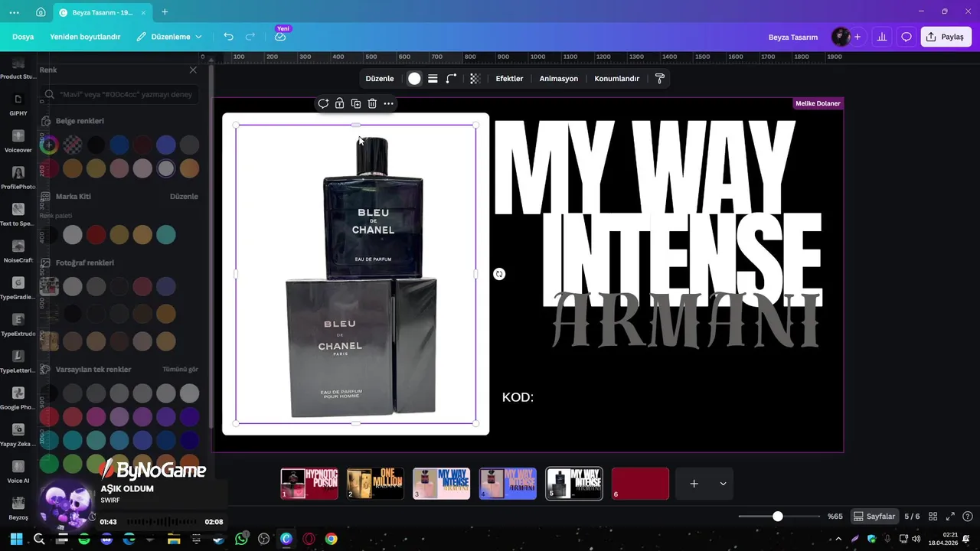Viewport: 980px width, 551px height.
Task: Pick the teal swatch in Marka Kiti palette
Action: (x=166, y=234)
